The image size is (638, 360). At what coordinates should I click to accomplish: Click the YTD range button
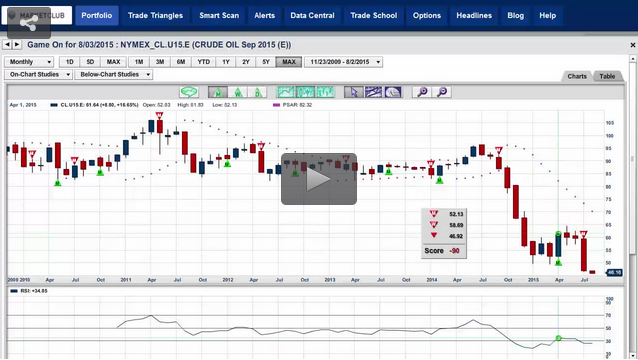[203, 62]
